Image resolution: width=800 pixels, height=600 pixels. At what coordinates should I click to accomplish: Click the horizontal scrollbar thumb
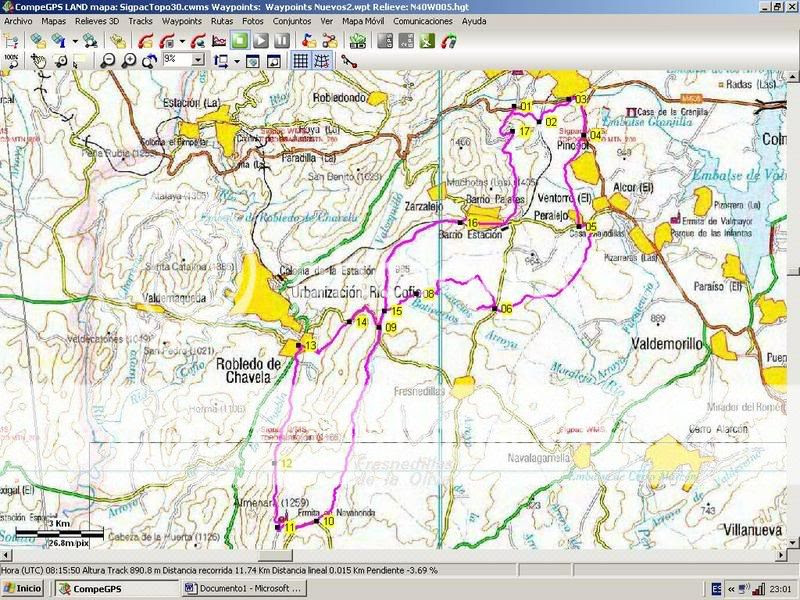point(276,555)
